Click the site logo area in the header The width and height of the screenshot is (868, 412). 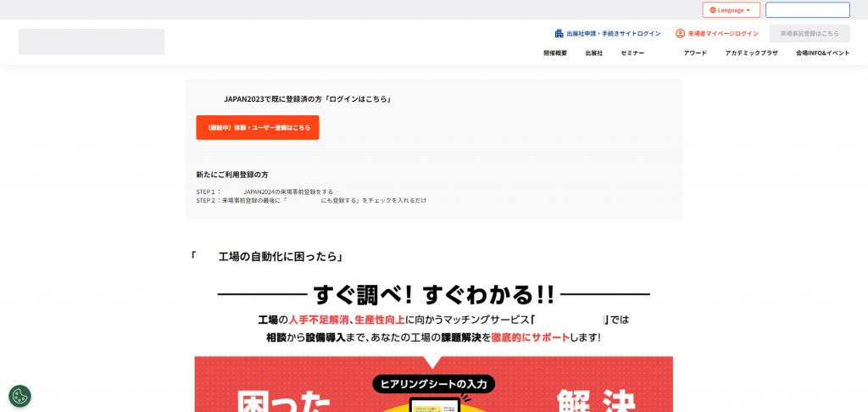tap(92, 42)
